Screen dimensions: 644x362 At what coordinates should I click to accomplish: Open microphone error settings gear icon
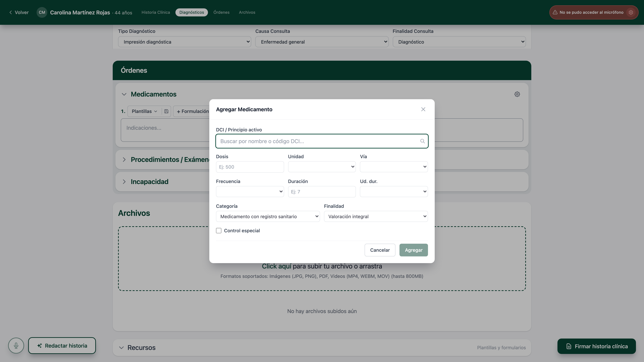point(631,12)
